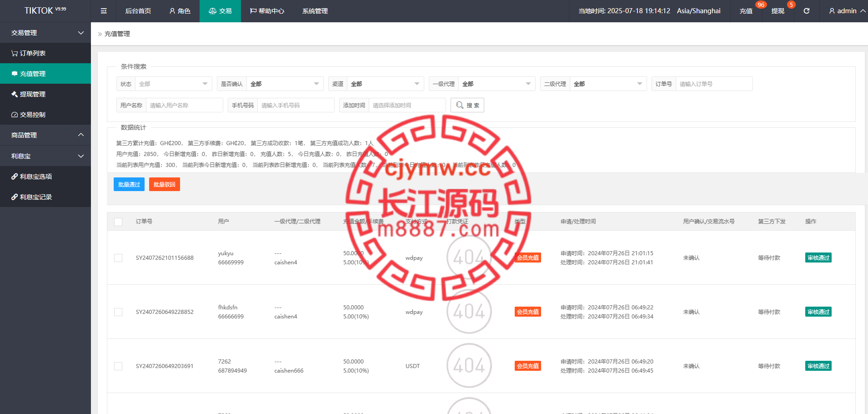Image resolution: width=868 pixels, height=414 pixels.
Task: Click order number SY2407260649203691
Action: (165, 366)
